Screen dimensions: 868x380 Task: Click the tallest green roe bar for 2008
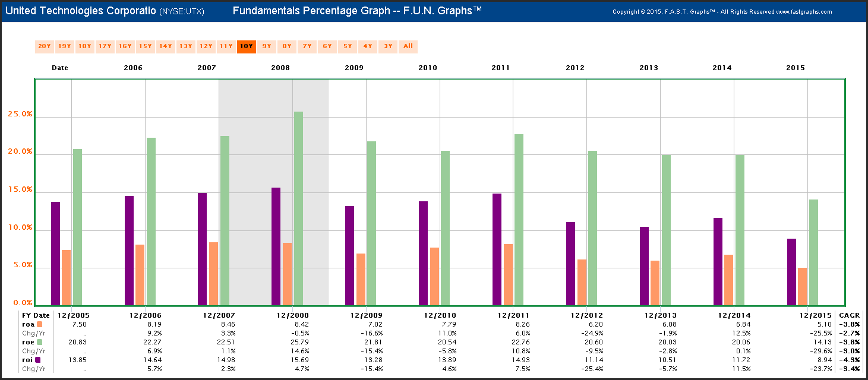[x=298, y=208]
